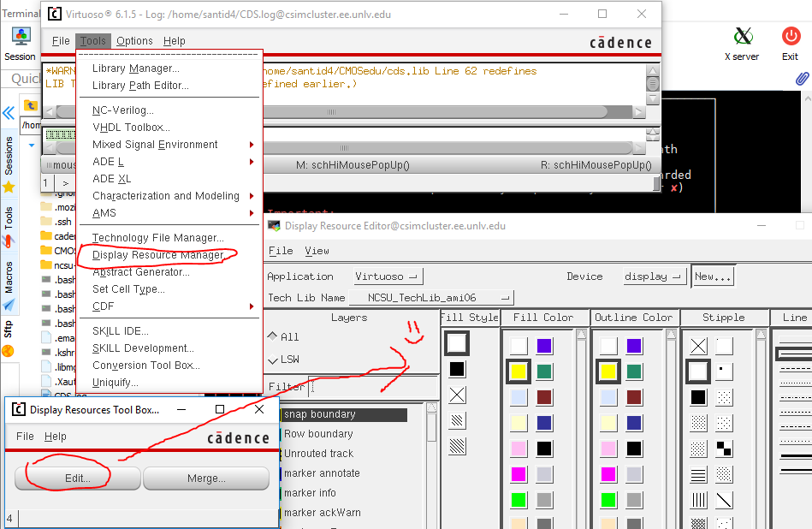This screenshot has width=812, height=529.
Task: Select the horizontal lines stipple pattern
Action: pyautogui.click(x=698, y=474)
